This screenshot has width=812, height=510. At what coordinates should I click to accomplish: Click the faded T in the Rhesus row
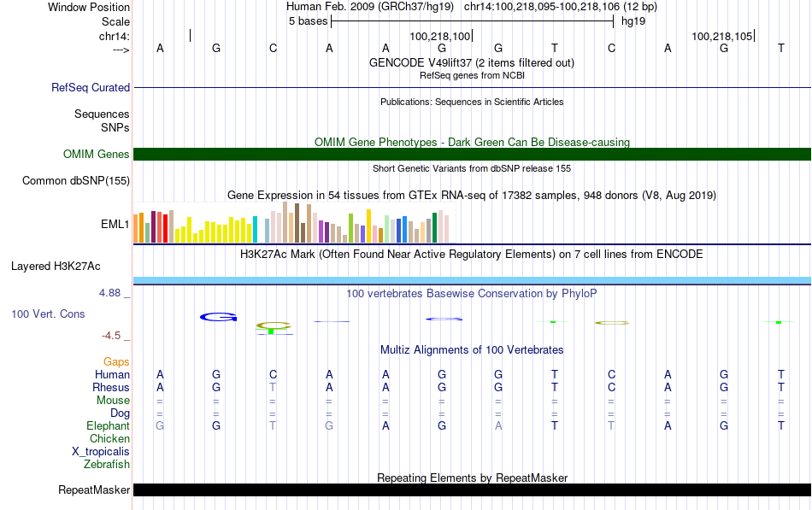pyautogui.click(x=273, y=387)
